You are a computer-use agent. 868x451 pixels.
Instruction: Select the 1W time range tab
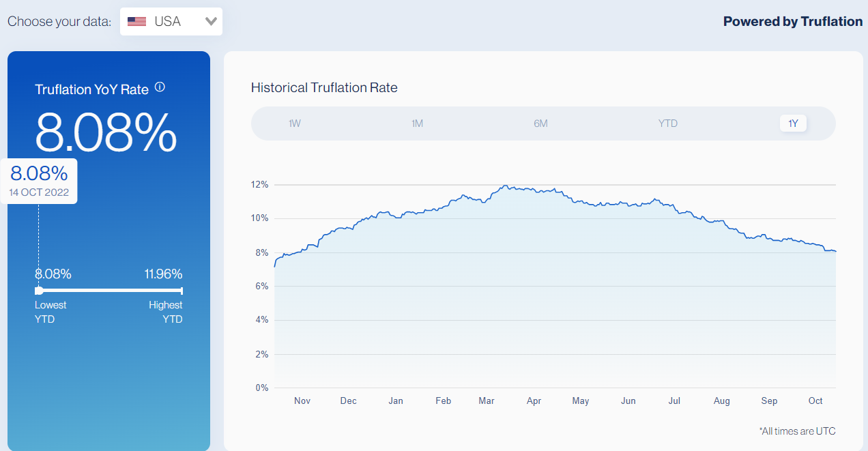(x=295, y=123)
